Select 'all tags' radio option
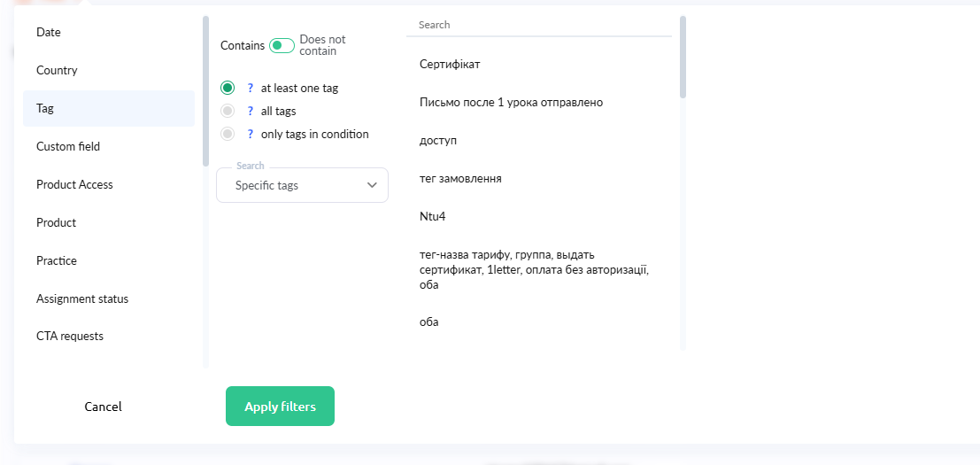Screen dimensions: 980x465 [x=228, y=111]
